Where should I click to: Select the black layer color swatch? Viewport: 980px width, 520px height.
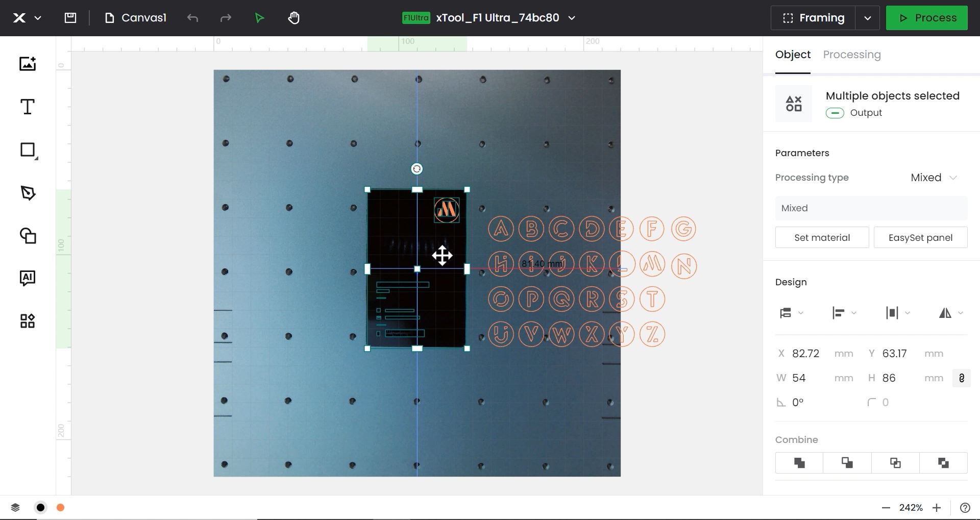(x=40, y=508)
